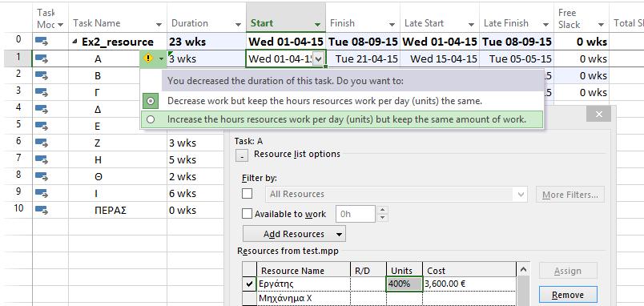Click the 400% Units cell for Εργάτης

click(405, 284)
